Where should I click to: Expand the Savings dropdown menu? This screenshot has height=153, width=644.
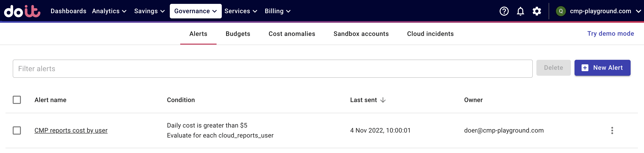(149, 11)
